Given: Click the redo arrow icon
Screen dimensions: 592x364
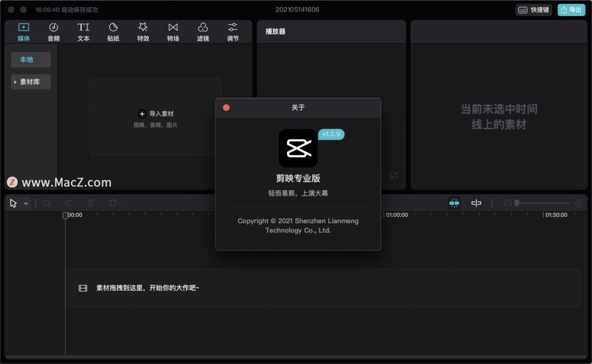Looking at the screenshot, I should [68, 203].
